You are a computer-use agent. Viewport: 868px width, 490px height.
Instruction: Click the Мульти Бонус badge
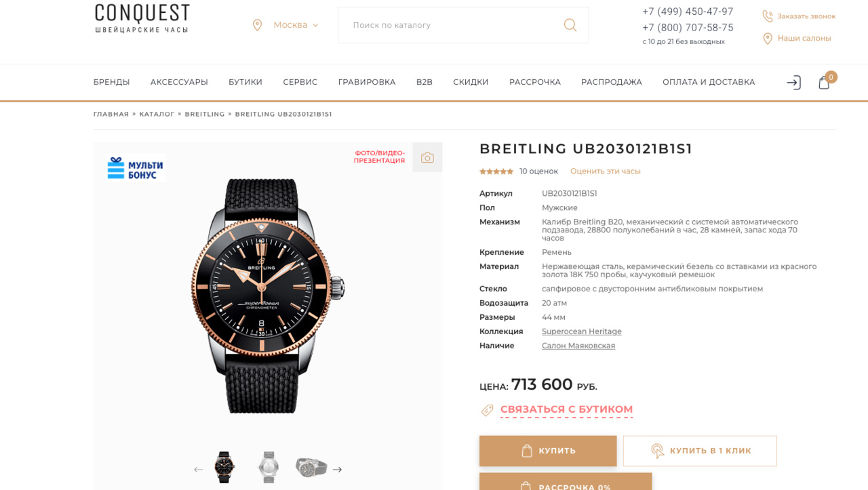pos(136,167)
